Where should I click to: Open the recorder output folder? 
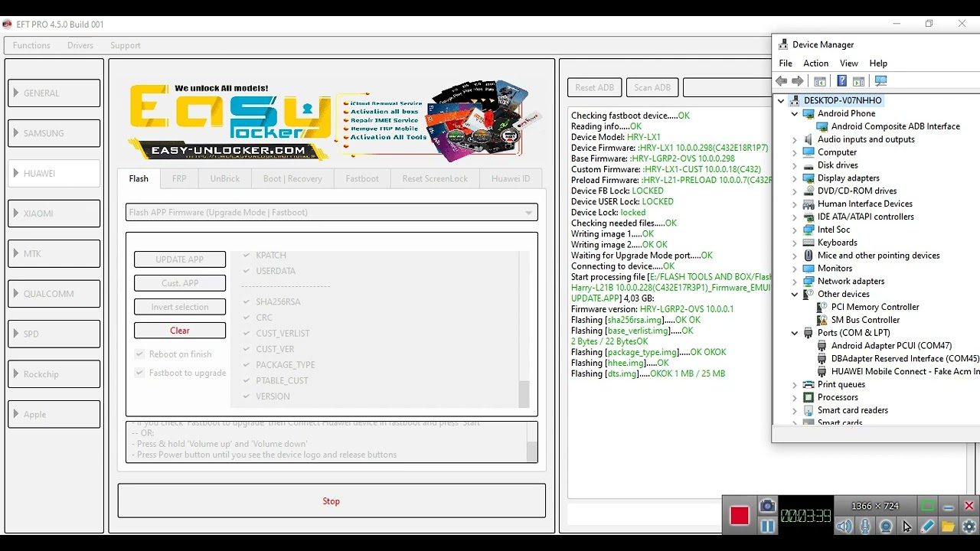point(948,527)
